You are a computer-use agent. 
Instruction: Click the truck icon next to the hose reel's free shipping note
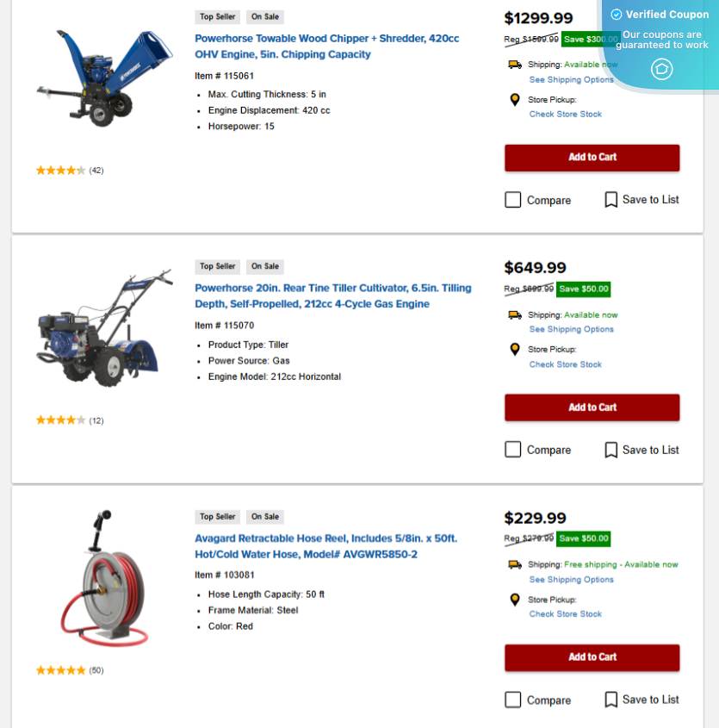point(512,563)
